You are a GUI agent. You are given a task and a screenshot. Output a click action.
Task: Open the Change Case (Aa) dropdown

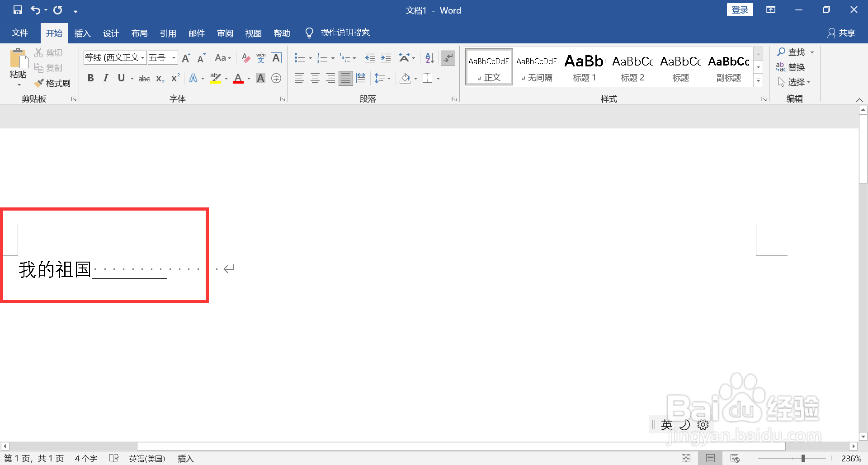click(x=223, y=58)
